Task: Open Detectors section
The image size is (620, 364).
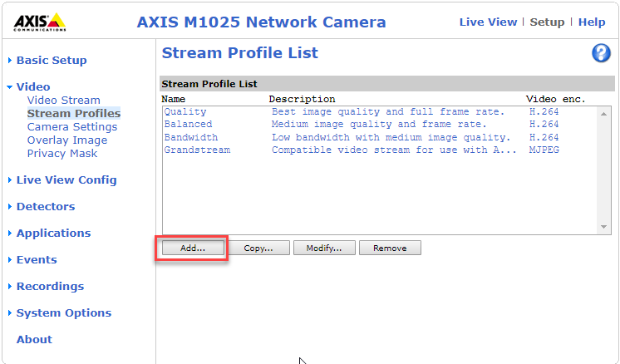Action: coord(46,207)
